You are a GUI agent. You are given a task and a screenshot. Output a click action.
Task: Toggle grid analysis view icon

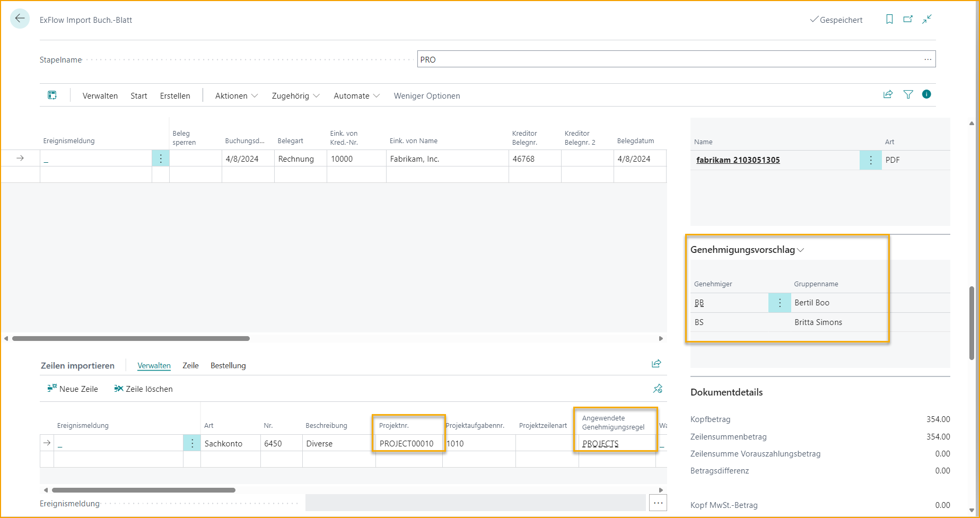[52, 95]
